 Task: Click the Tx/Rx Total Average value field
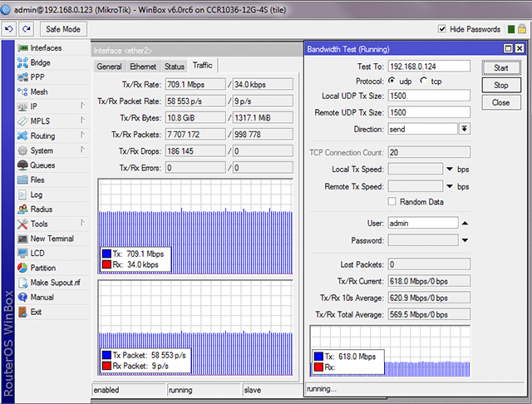(x=429, y=314)
